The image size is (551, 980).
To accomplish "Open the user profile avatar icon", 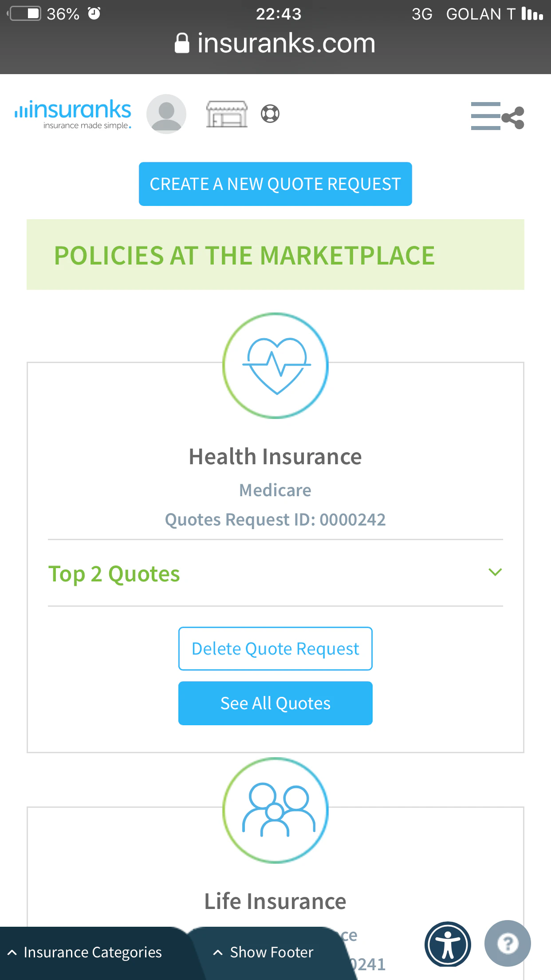I will (x=165, y=114).
